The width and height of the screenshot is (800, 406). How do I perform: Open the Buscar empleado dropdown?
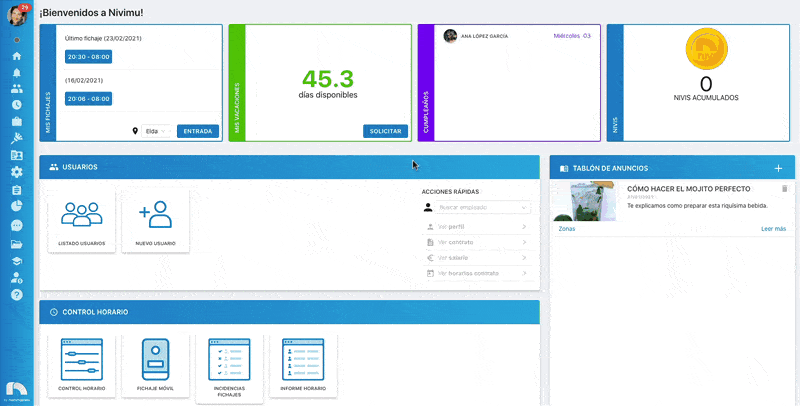click(482, 208)
